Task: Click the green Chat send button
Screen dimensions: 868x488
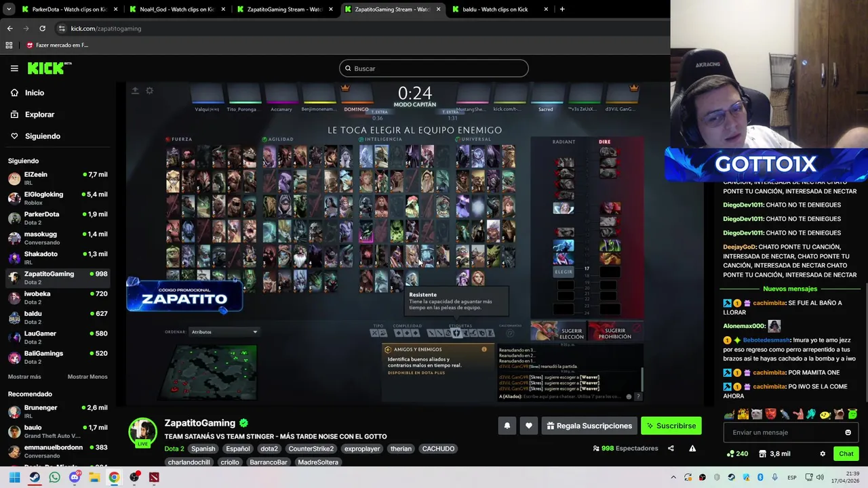Action: tap(846, 453)
